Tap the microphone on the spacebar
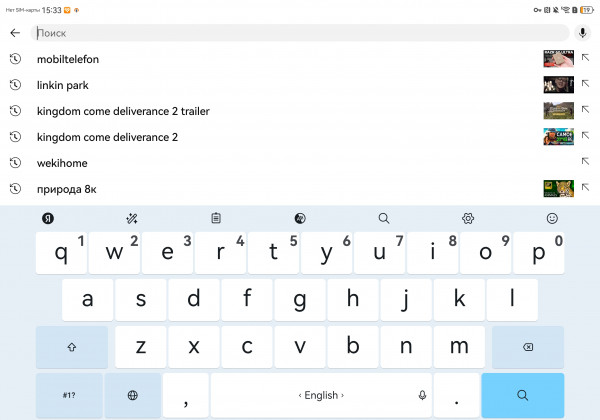This screenshot has height=420, width=600. pos(422,395)
